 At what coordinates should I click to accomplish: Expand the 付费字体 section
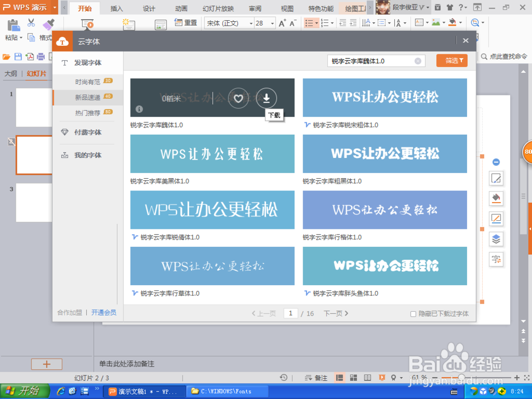[87, 132]
